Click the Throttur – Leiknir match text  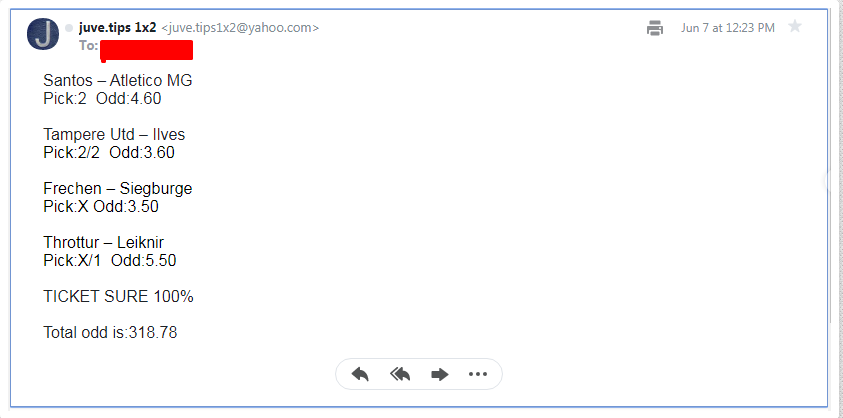click(103, 243)
